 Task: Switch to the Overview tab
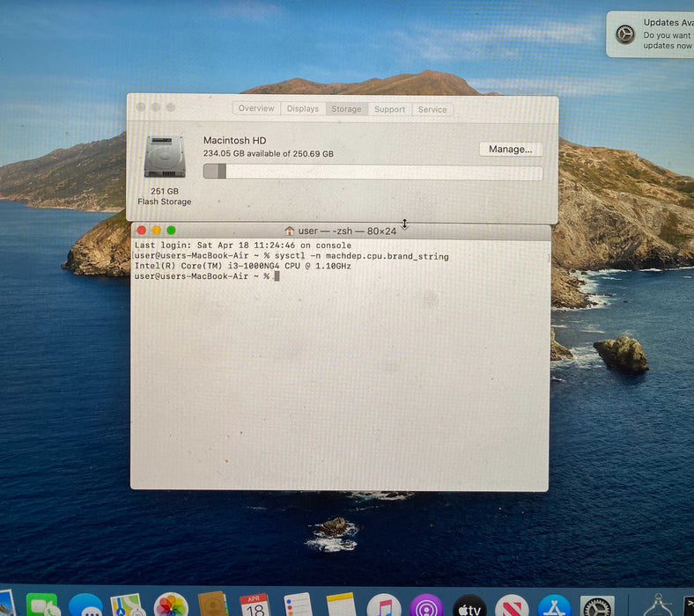pos(256,108)
